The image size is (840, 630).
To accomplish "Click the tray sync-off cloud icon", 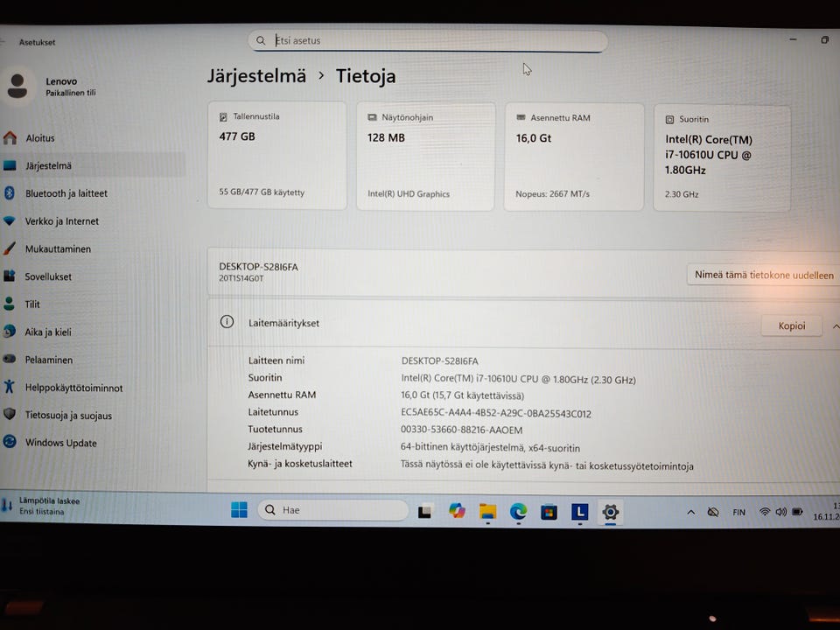I will coord(713,512).
